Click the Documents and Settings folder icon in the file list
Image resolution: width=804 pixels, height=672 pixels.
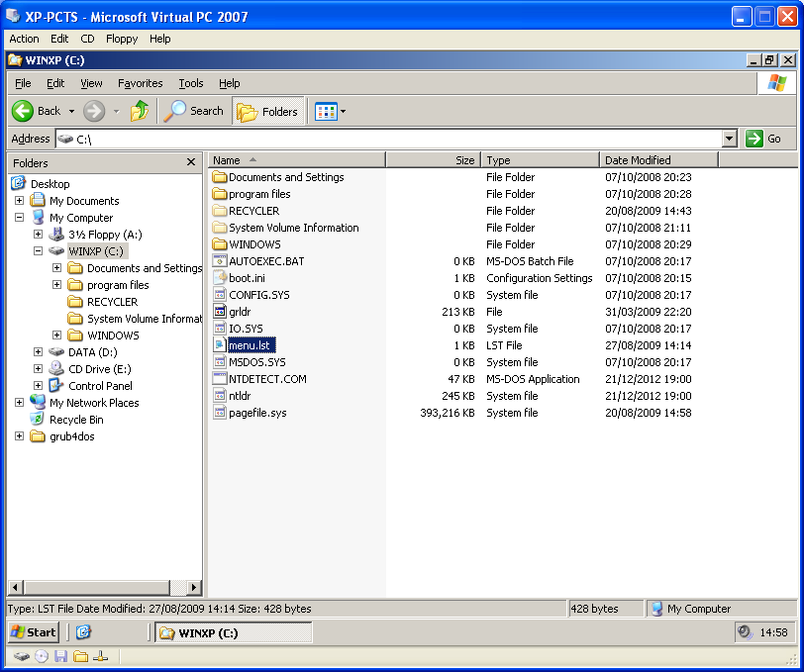pos(220,177)
